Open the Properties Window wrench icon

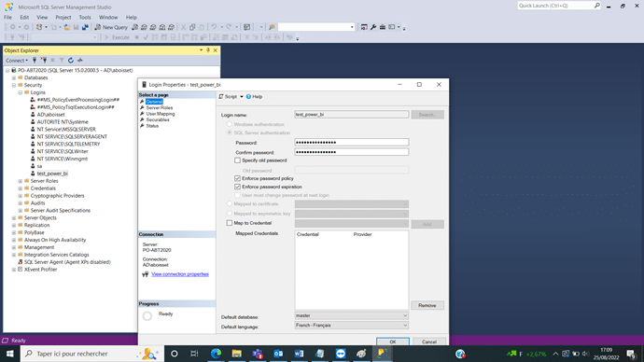(x=373, y=27)
